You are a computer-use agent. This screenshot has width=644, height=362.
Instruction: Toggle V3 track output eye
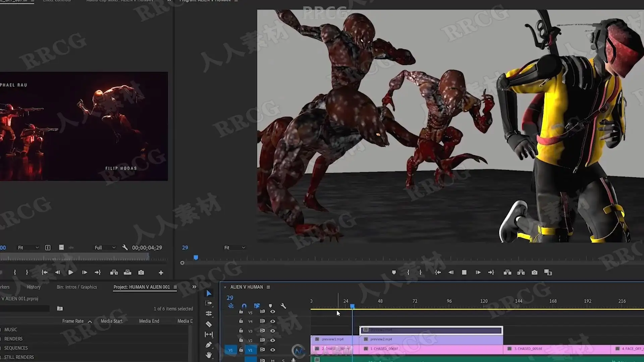pos(273,330)
